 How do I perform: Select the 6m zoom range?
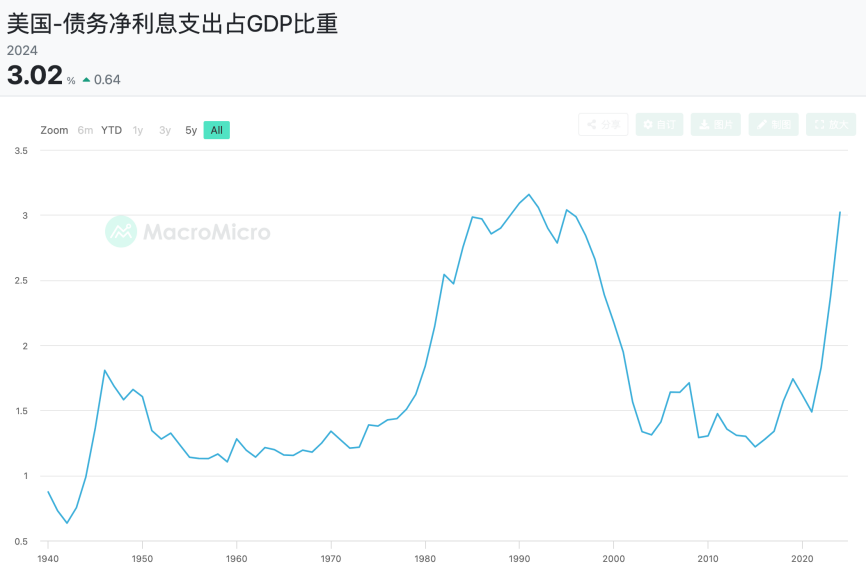click(x=85, y=130)
